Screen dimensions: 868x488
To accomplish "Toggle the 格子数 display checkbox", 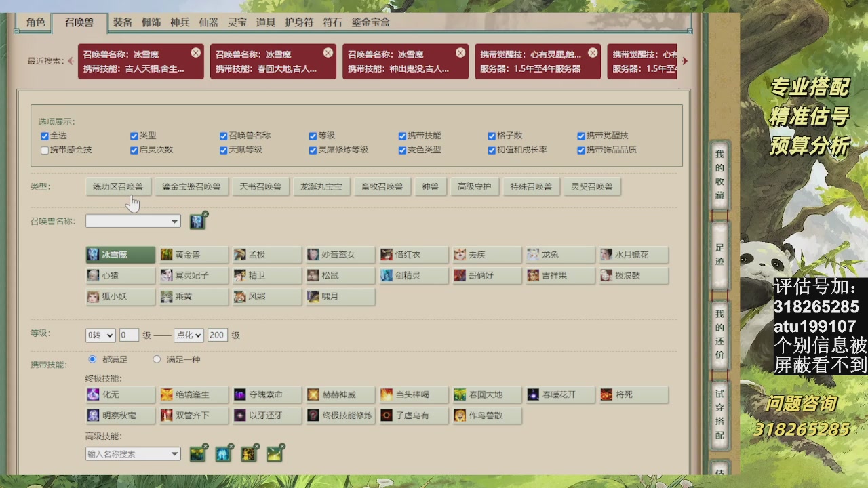I will 492,136.
